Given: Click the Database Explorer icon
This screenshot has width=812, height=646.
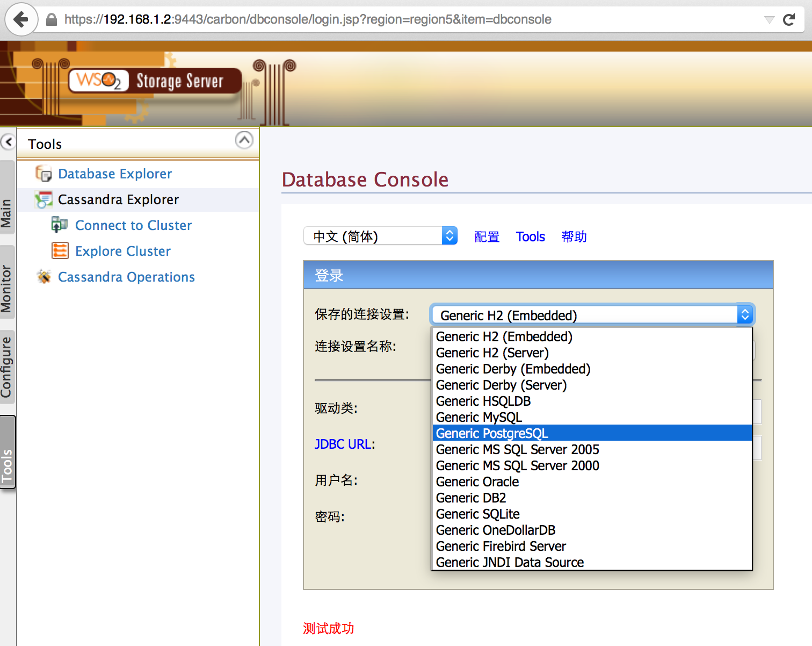Looking at the screenshot, I should [x=44, y=174].
